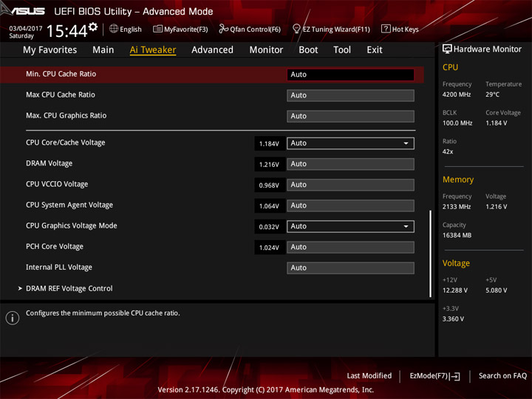This screenshot has width=532, height=399.
Task: Click the 5.080 V reading
Action: coord(496,290)
